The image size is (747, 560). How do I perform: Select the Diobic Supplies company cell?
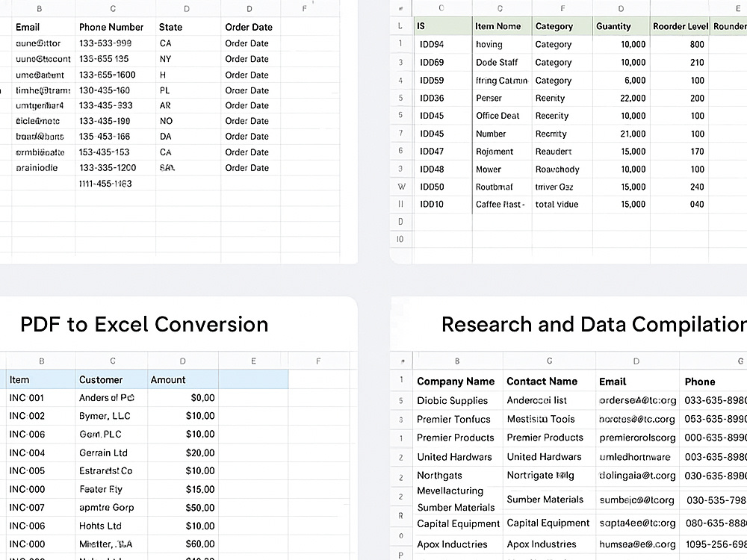458,400
